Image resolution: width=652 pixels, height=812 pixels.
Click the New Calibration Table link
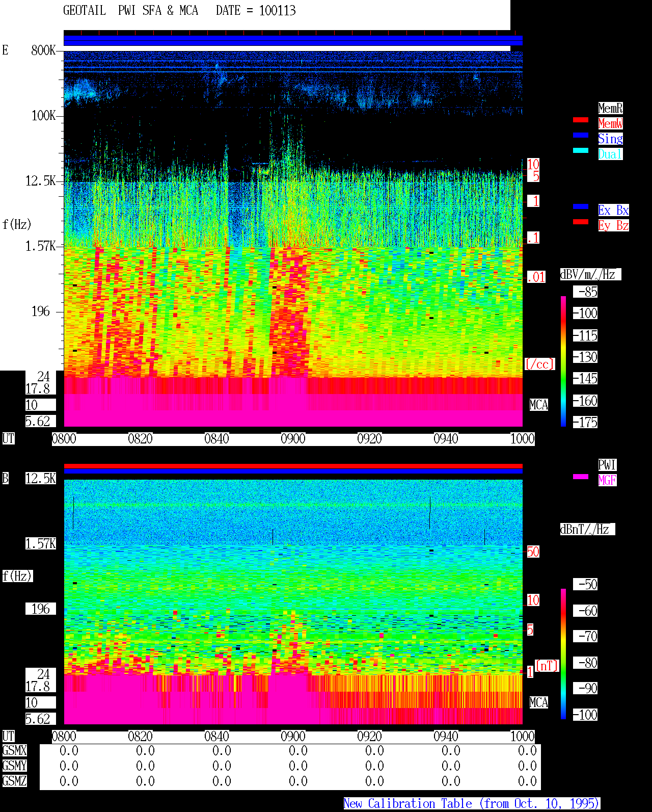(472, 804)
